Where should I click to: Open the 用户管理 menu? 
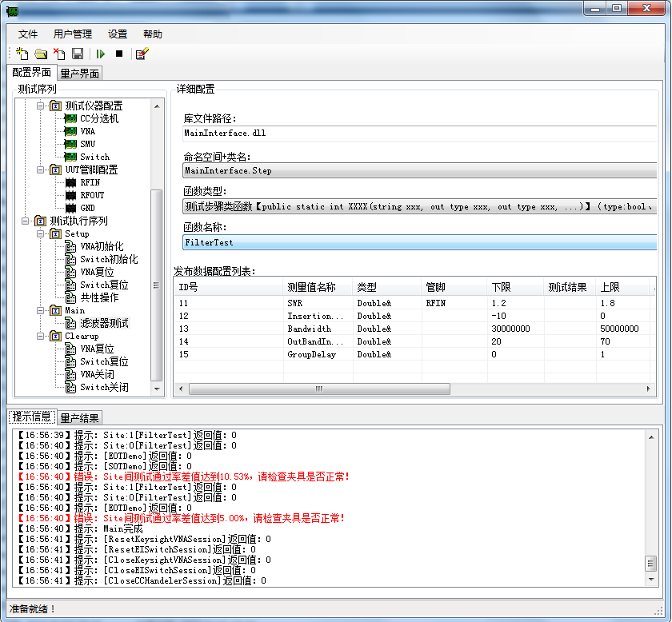73,34
